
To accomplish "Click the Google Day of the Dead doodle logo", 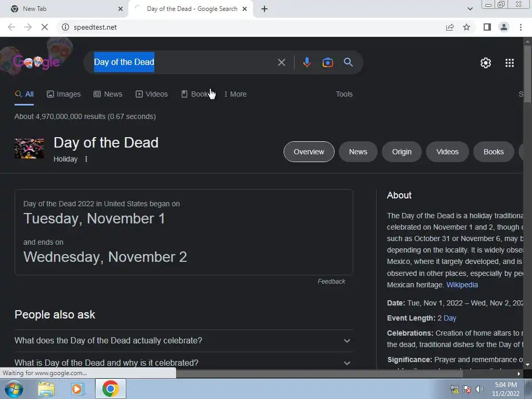I will pos(36,62).
